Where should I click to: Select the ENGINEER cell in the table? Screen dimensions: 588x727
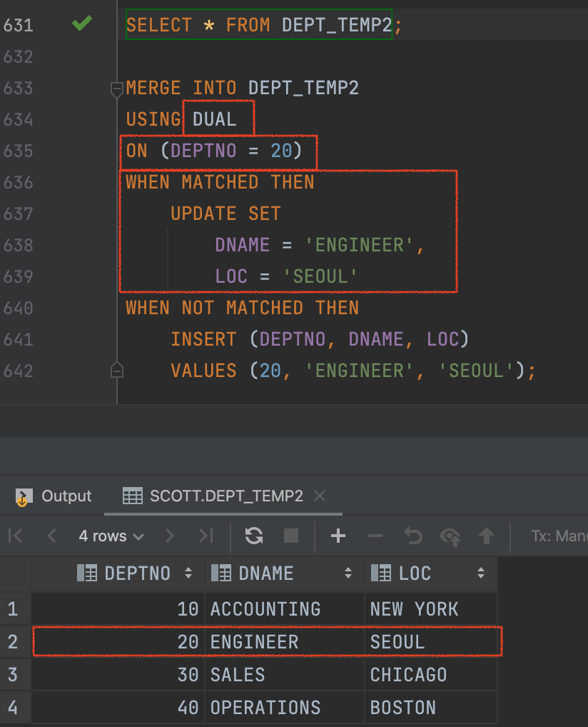tap(285, 642)
